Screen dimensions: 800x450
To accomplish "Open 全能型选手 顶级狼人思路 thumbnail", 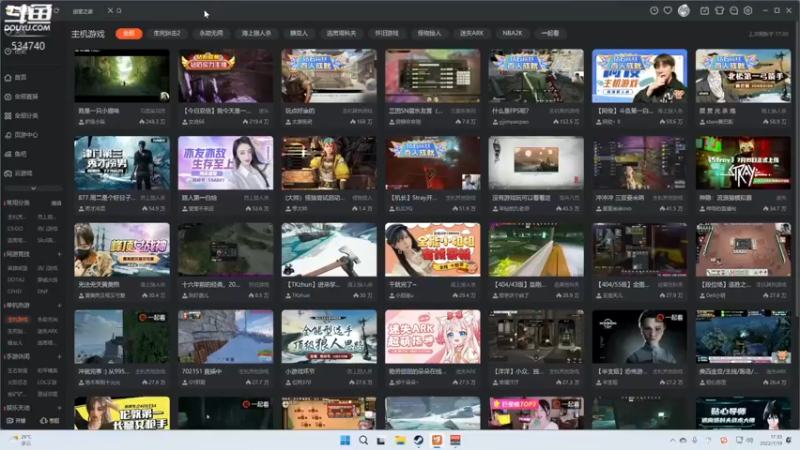I will [x=329, y=337].
